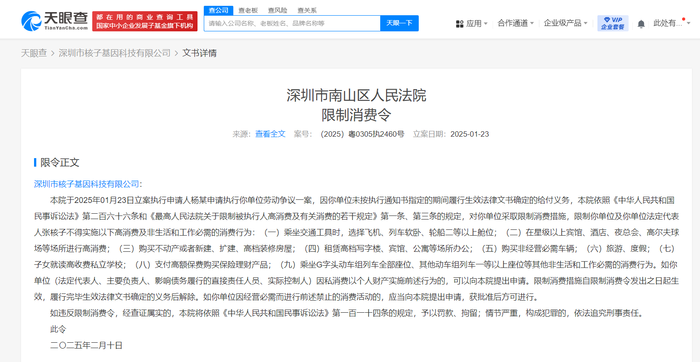
Task: Click the apps grid icon
Action: pos(459,24)
